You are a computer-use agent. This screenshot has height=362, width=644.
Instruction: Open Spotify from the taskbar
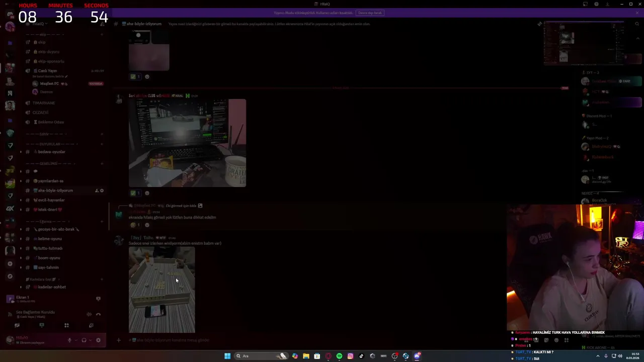(x=339, y=356)
